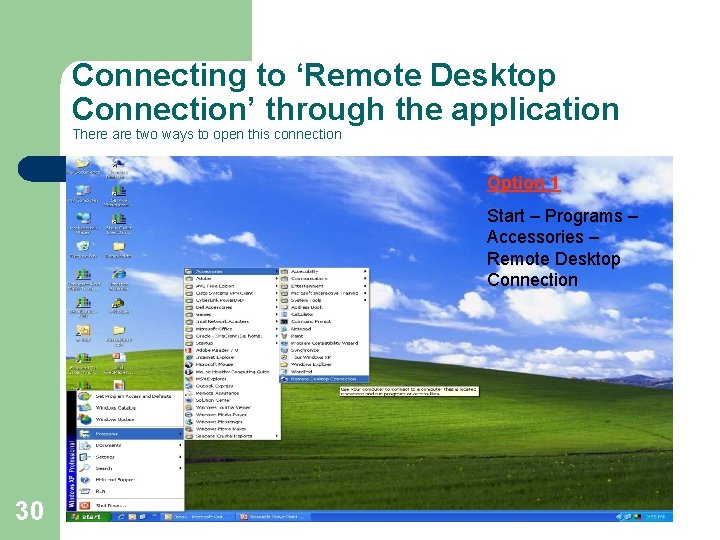Expand the Microsoft Office programs folder
The height and width of the screenshot is (540, 720).
(x=232, y=329)
